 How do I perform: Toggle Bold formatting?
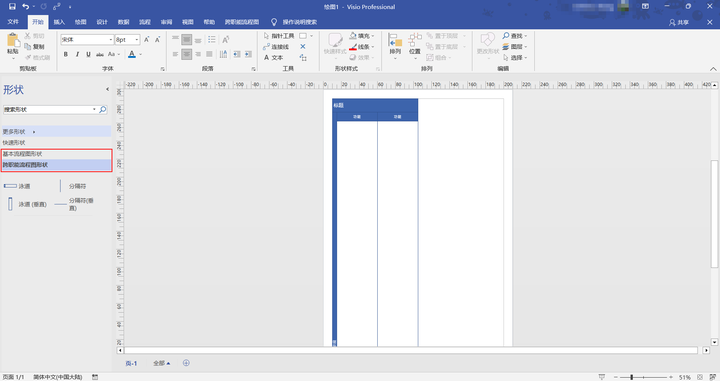point(66,54)
